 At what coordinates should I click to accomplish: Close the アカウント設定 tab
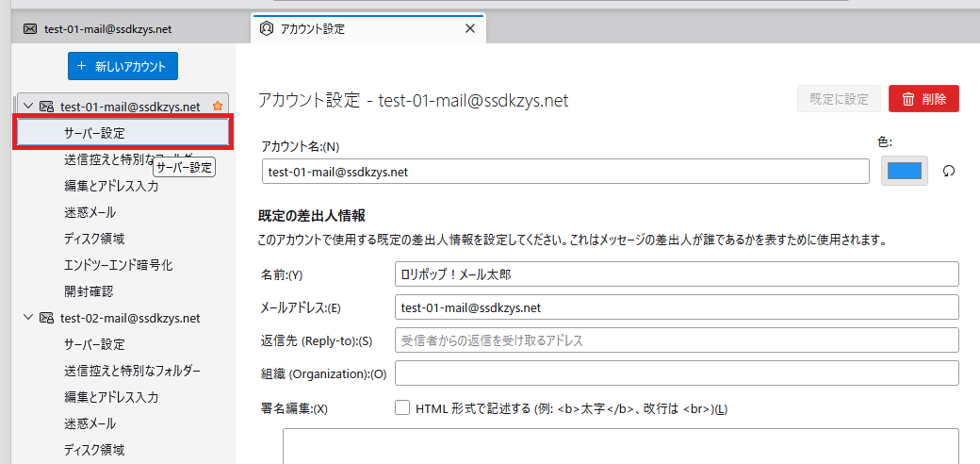470,29
